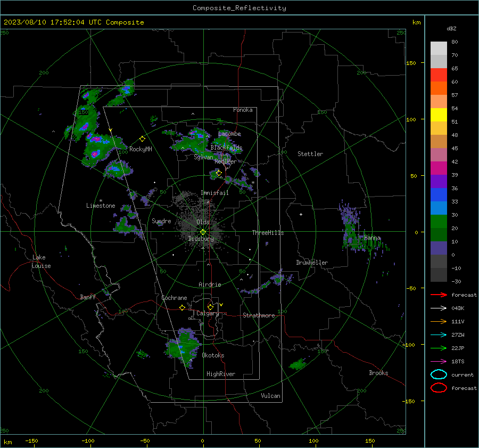
Task: Click the Vulcan town label
Action: 270,396
